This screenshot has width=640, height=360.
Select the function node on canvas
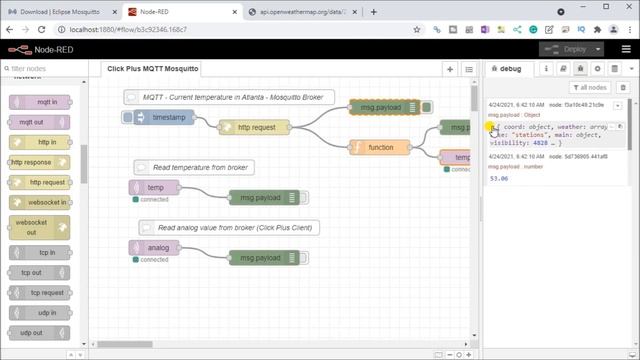coord(380,147)
